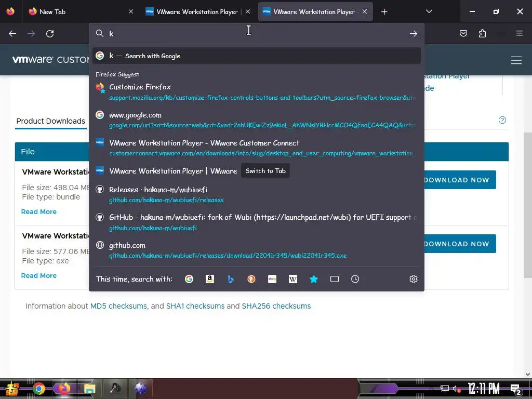Select VMware Customer Connect suggestion
Viewport: 532px width, 399px height.
[x=257, y=148]
